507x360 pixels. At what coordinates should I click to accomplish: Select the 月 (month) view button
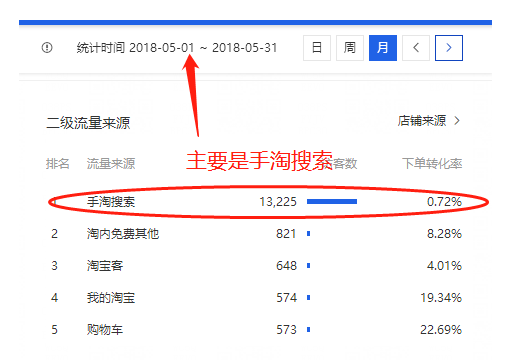pos(383,48)
